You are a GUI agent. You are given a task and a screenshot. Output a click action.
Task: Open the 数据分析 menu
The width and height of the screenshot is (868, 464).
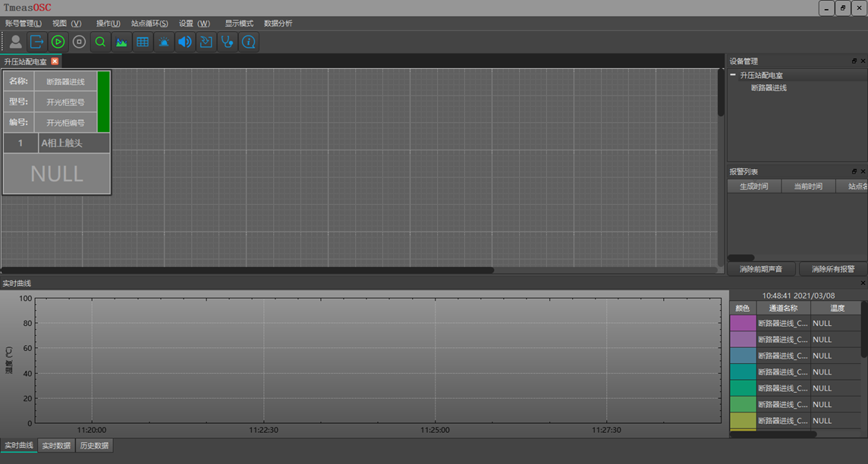tap(278, 24)
